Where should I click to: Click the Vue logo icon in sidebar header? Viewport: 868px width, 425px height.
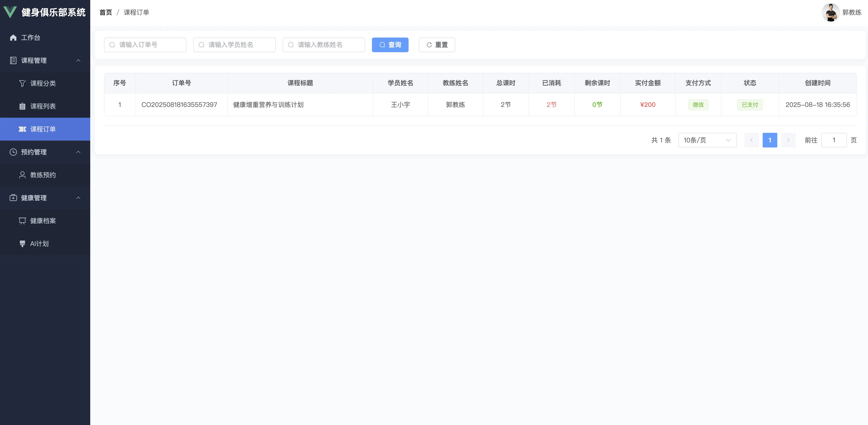pos(10,12)
